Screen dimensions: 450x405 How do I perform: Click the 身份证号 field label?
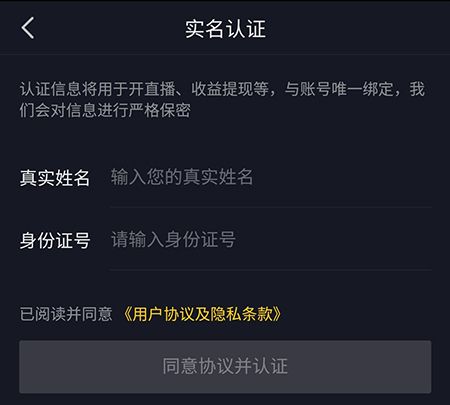(x=55, y=240)
